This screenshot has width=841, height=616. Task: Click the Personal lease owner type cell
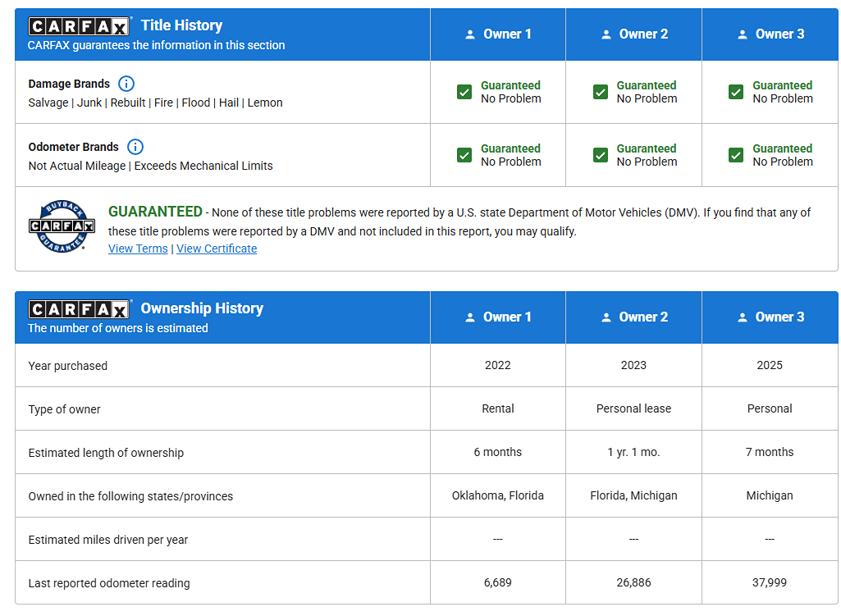click(x=633, y=408)
